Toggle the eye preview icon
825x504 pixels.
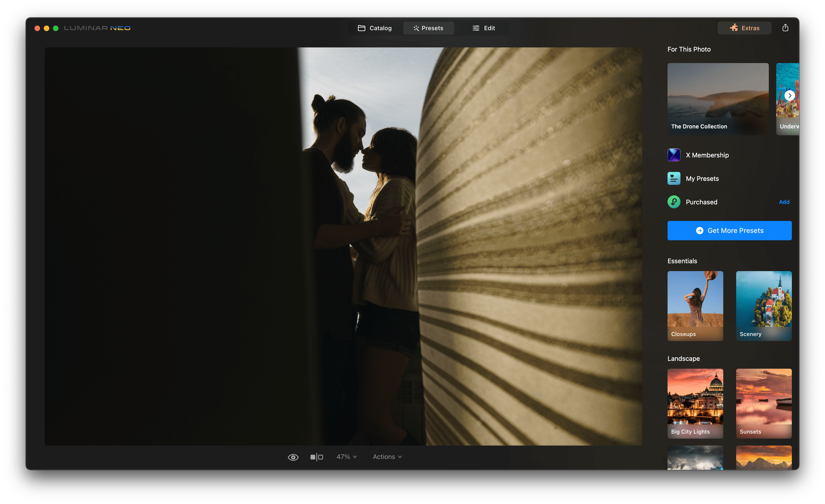pos(293,457)
